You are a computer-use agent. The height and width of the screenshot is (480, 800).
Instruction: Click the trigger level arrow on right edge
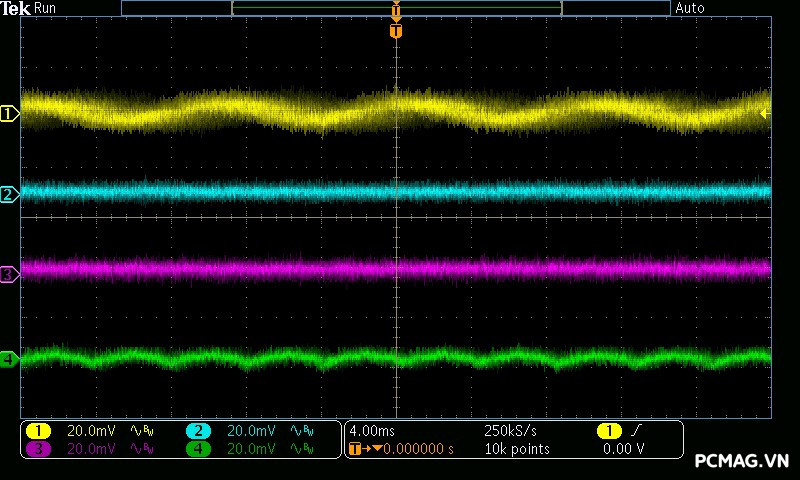[765, 114]
